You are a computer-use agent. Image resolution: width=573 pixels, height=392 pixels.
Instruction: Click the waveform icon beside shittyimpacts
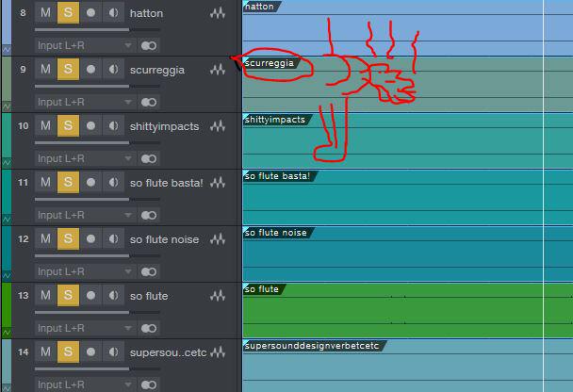coord(218,126)
